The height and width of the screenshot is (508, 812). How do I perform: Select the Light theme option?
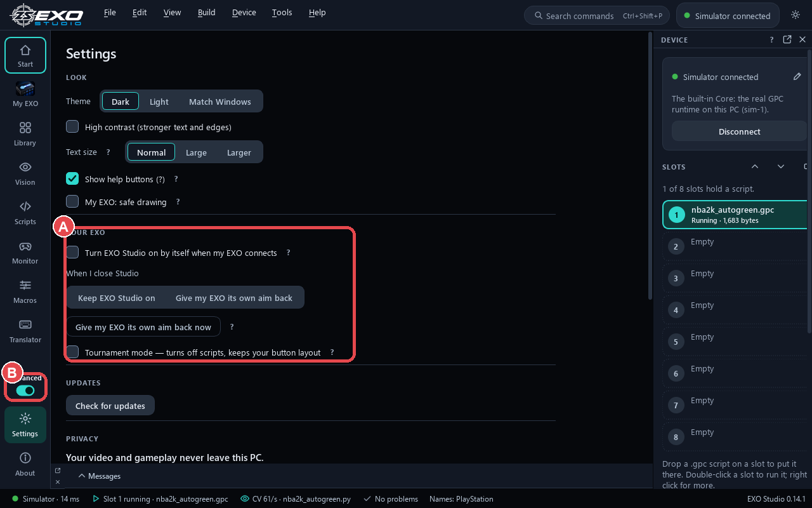159,102
